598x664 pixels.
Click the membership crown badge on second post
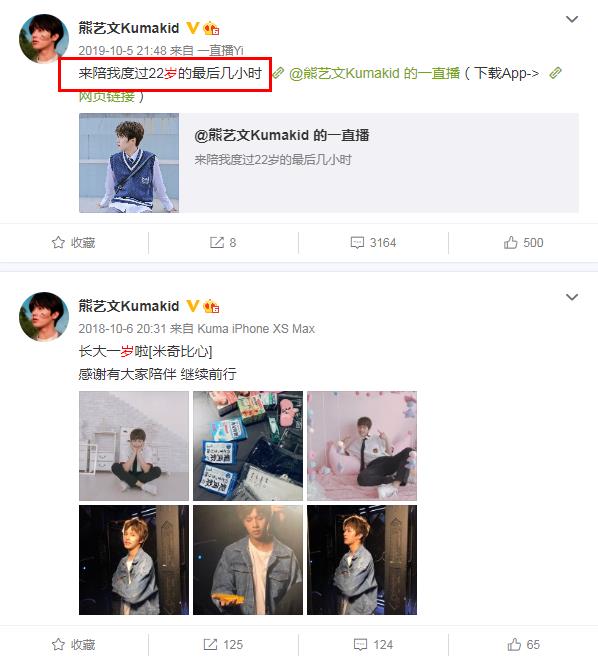click(211, 306)
